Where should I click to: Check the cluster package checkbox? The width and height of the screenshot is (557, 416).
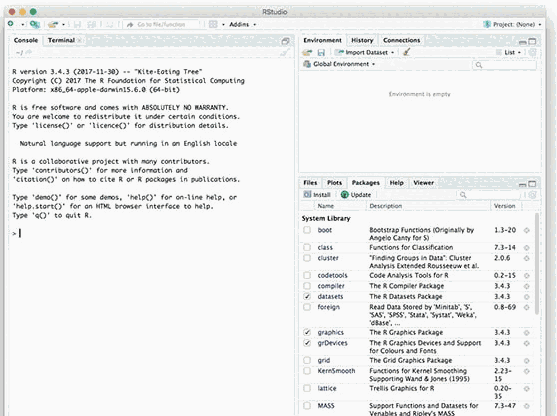point(307,258)
